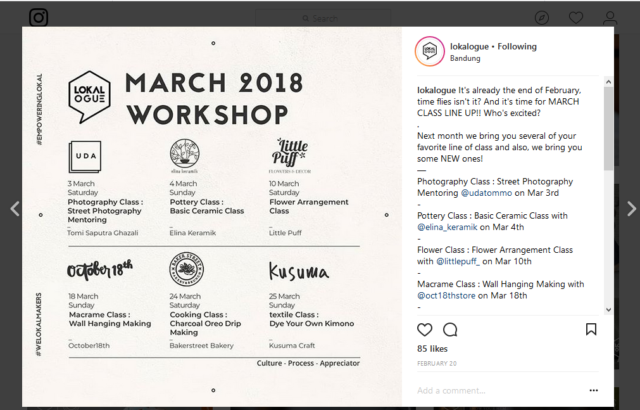This screenshot has width=640, height=410.
Task: Click 'Tomi Saputra Ghazali' name on poster
Action: tap(102, 233)
